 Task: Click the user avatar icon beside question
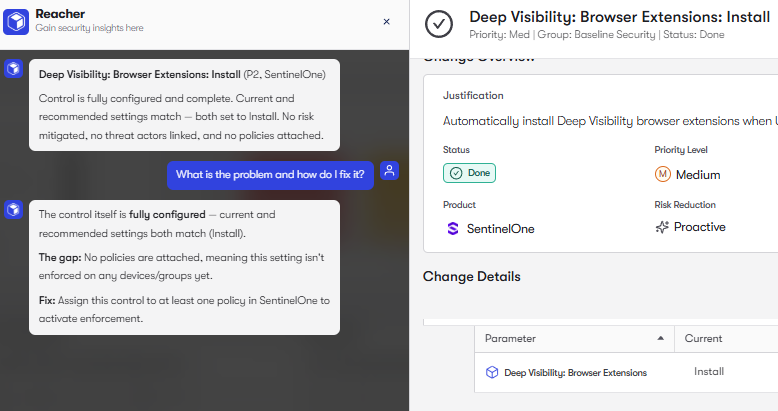tap(389, 171)
